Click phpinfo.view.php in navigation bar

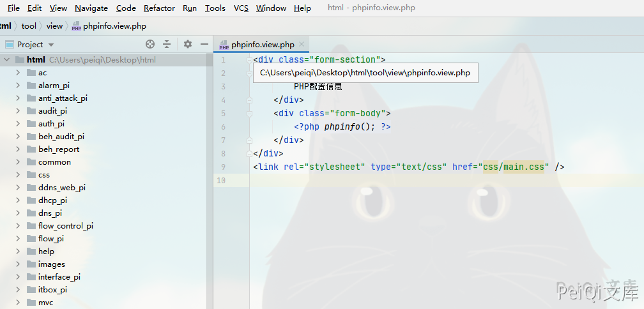click(x=114, y=26)
